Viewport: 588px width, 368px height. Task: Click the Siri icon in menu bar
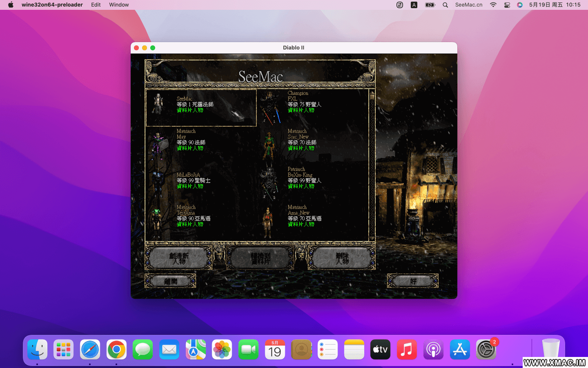tap(520, 5)
